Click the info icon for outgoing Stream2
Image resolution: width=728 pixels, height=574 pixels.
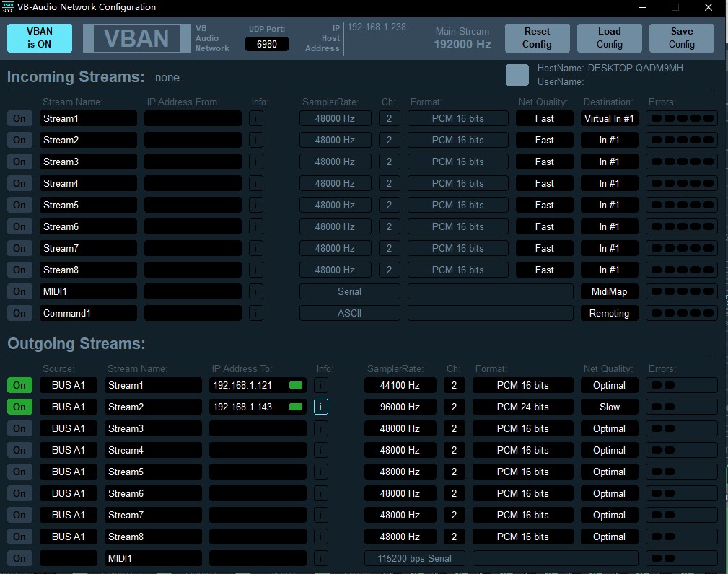coord(321,407)
